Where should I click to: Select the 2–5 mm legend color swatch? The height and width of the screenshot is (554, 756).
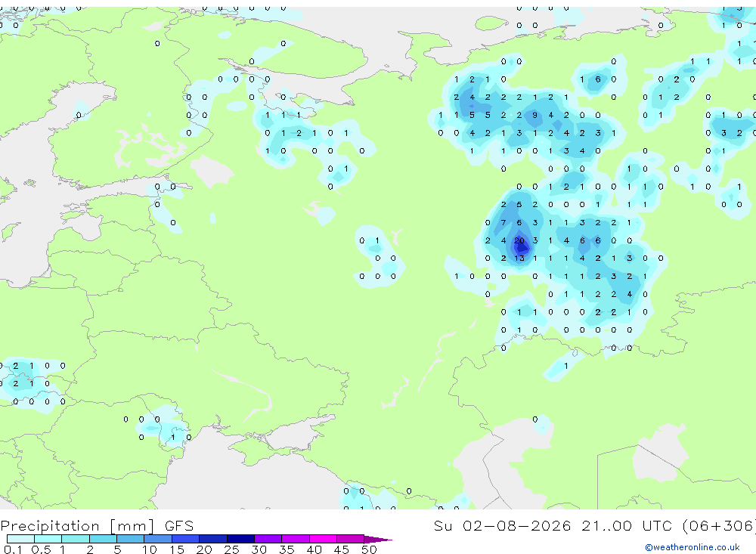coord(103,539)
